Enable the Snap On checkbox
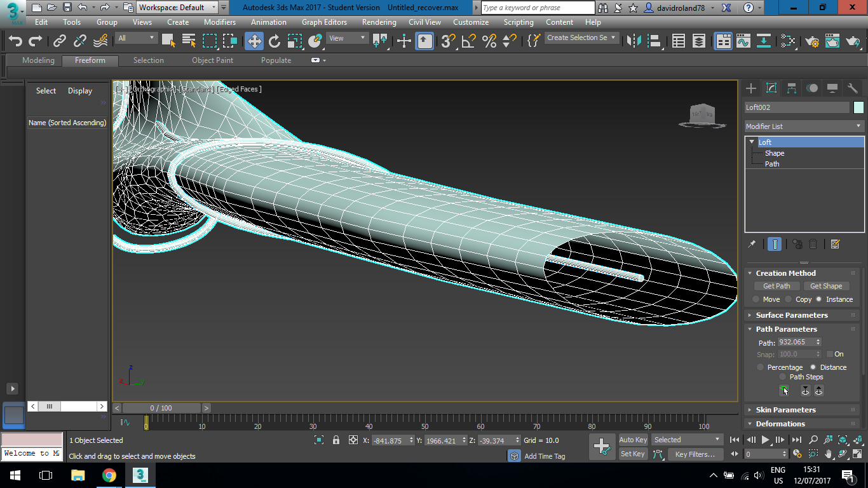Image resolution: width=868 pixels, height=488 pixels. point(829,354)
